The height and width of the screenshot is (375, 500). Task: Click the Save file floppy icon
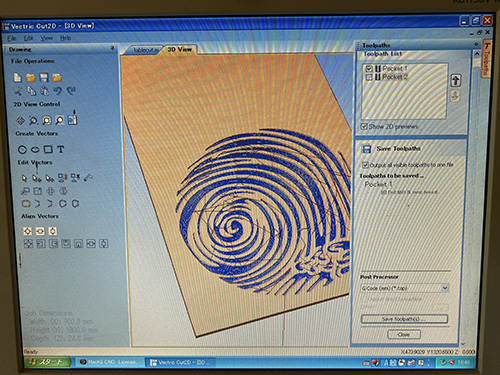[44, 78]
